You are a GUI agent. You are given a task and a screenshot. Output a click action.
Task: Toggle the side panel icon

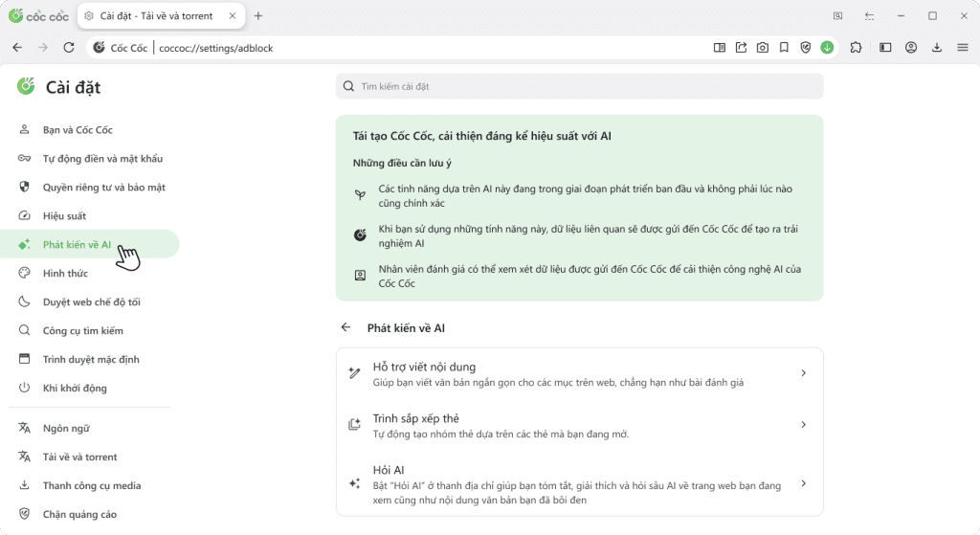[885, 48]
